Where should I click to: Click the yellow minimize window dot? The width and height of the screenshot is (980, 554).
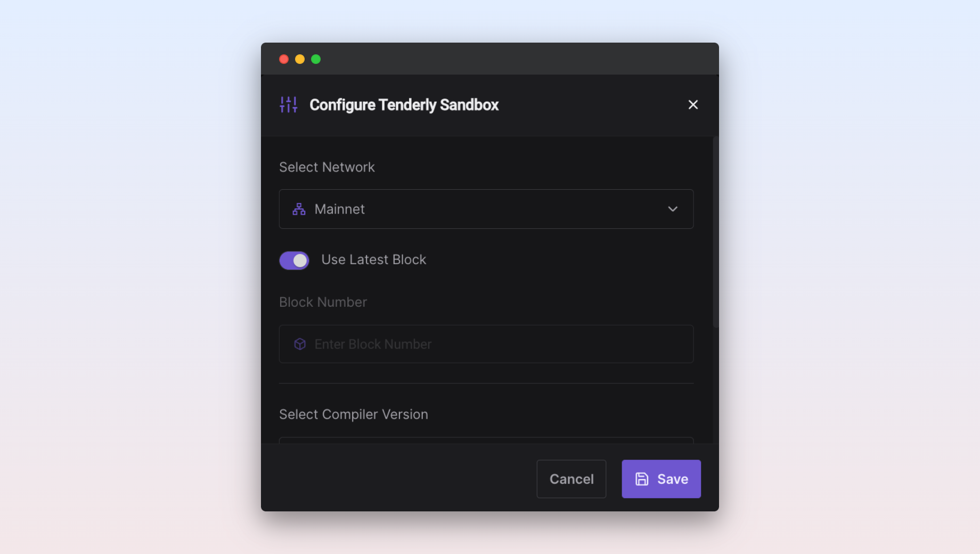300,59
